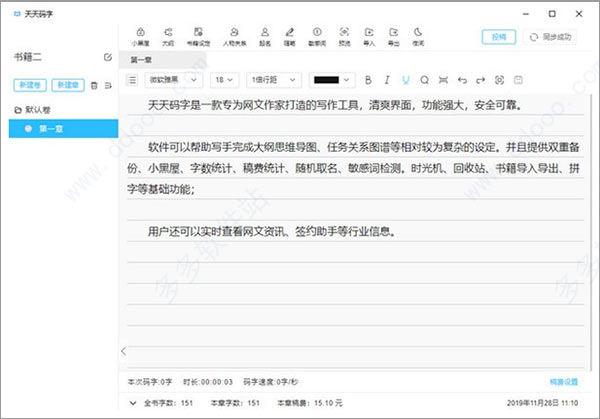600x419 pixels.
Task: Click the focus frame icon in editor toolbar
Action: 499,80
